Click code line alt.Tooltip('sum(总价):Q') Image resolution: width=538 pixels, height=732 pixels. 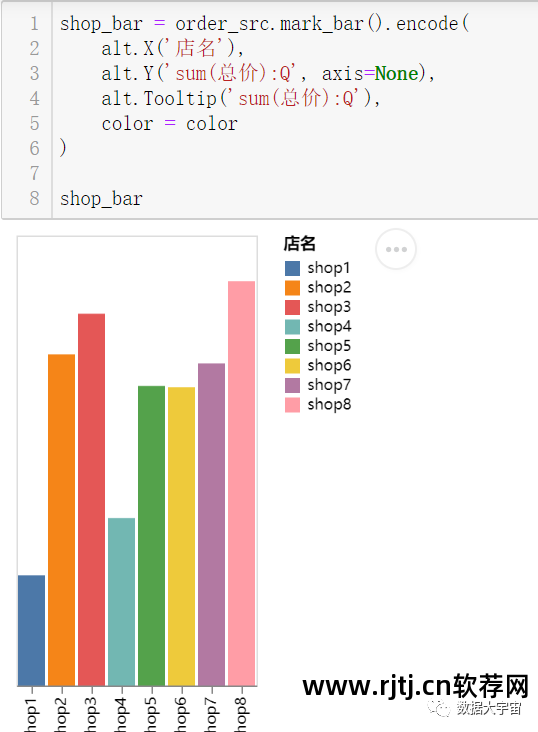point(241,99)
